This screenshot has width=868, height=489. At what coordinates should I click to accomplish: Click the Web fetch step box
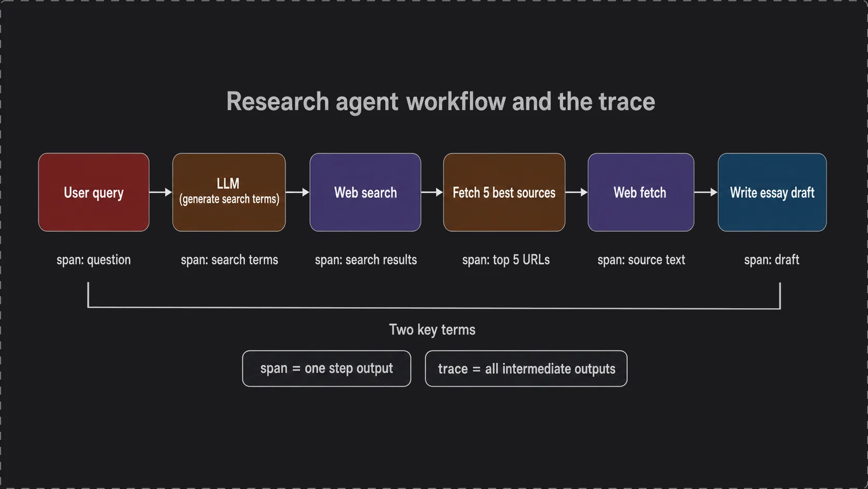(x=641, y=192)
